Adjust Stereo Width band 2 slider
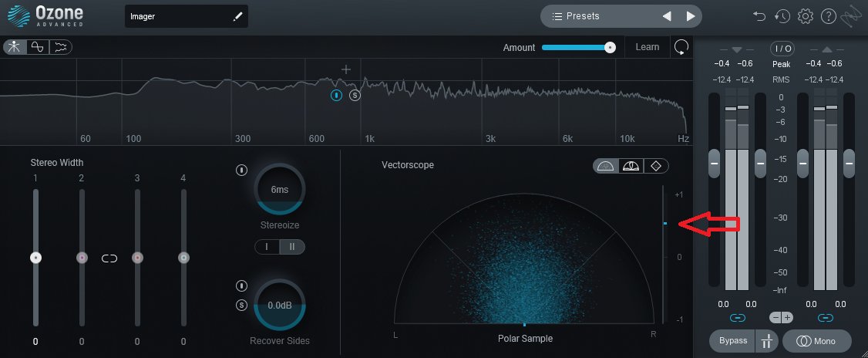The height and width of the screenshot is (358, 868). tap(82, 258)
